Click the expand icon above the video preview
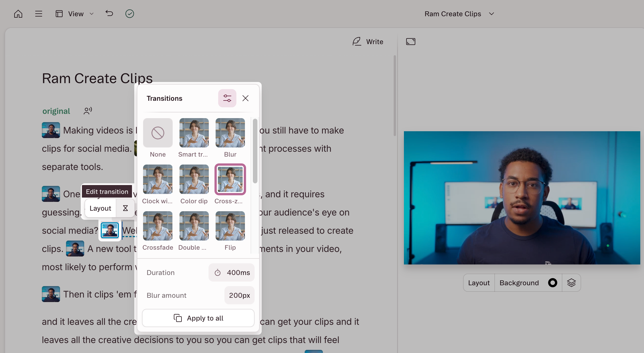The image size is (644, 353). coord(410,41)
